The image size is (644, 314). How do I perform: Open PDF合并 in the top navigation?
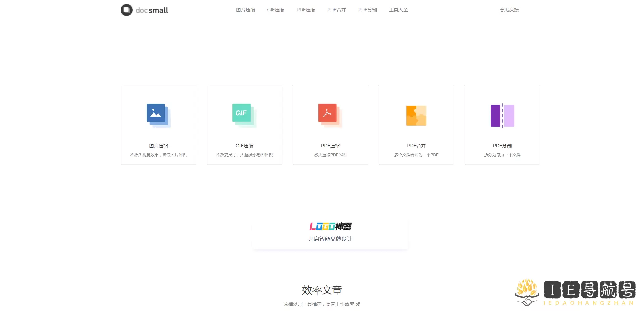[x=337, y=10]
